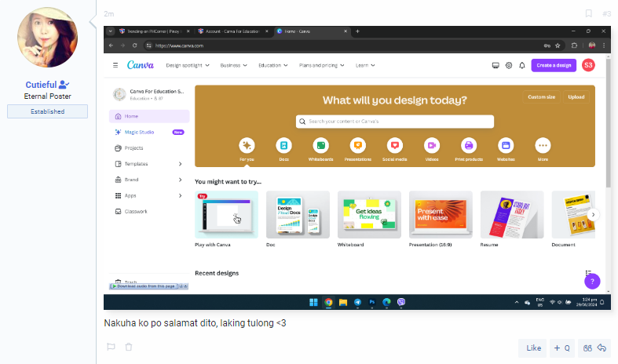Expand the Apps sidebar chevron

(x=180, y=196)
